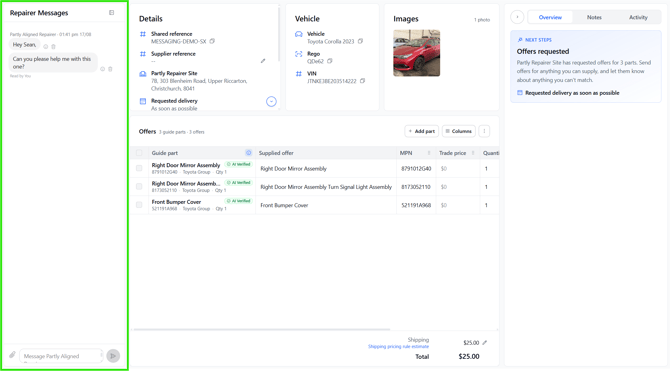Click the paperclip attachment icon
Viewport: 670px width, 371px height.
tap(12, 355)
